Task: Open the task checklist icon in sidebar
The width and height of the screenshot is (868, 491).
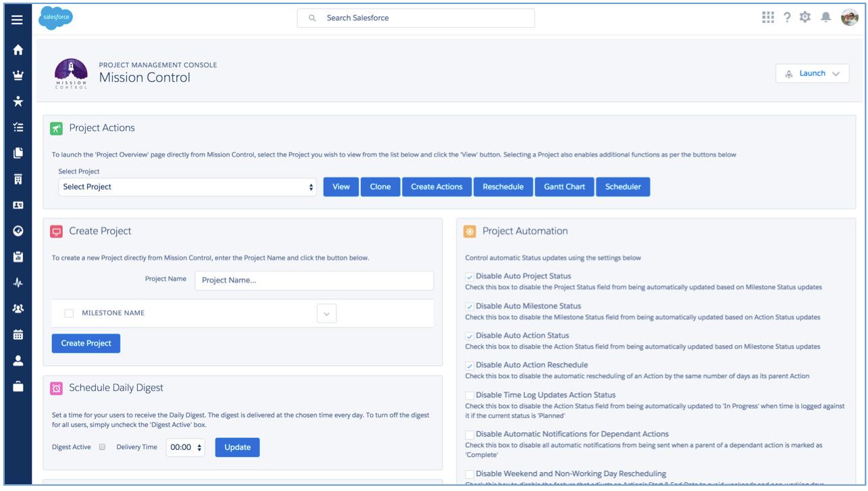Action: (18, 127)
